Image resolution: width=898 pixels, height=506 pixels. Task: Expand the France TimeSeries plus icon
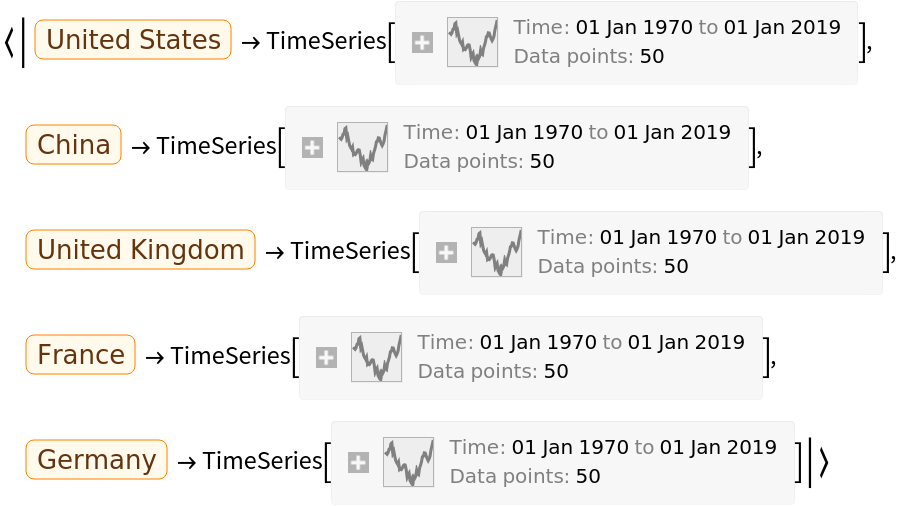[326, 358]
